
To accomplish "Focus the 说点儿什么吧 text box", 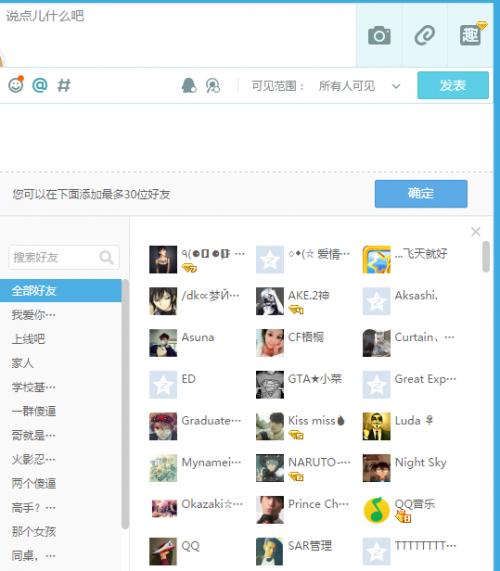I will [178, 34].
